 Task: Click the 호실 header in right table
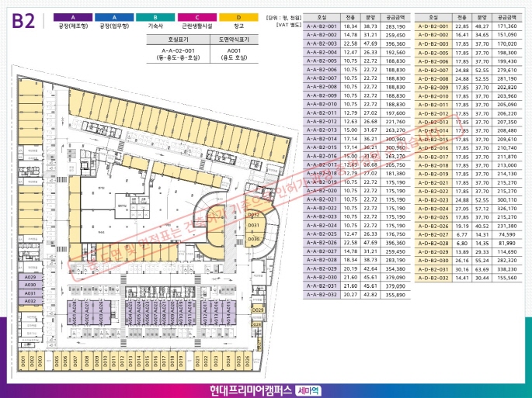[433, 16]
